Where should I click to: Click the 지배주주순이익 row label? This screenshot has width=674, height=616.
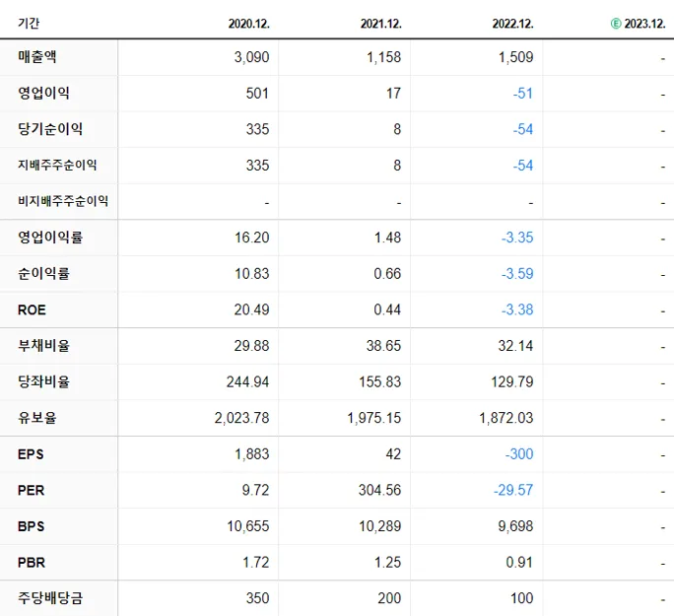tap(57, 165)
